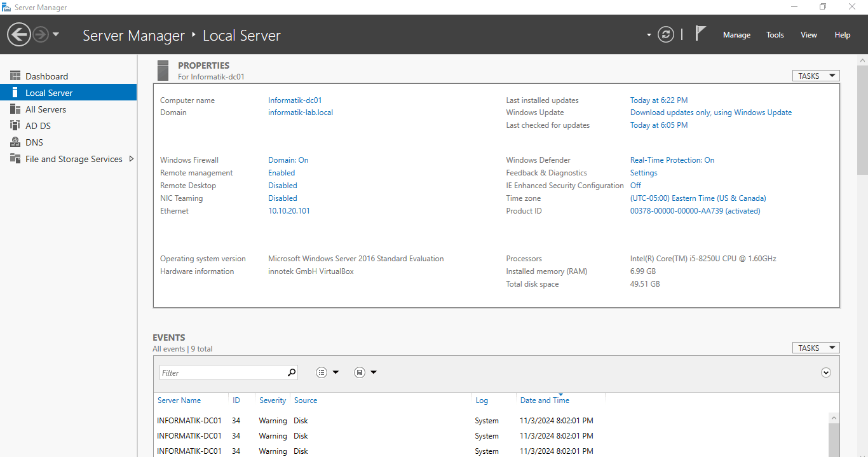Click the computer name Informatik-dc01 link
Screen dimensions: 868x457
[295, 100]
